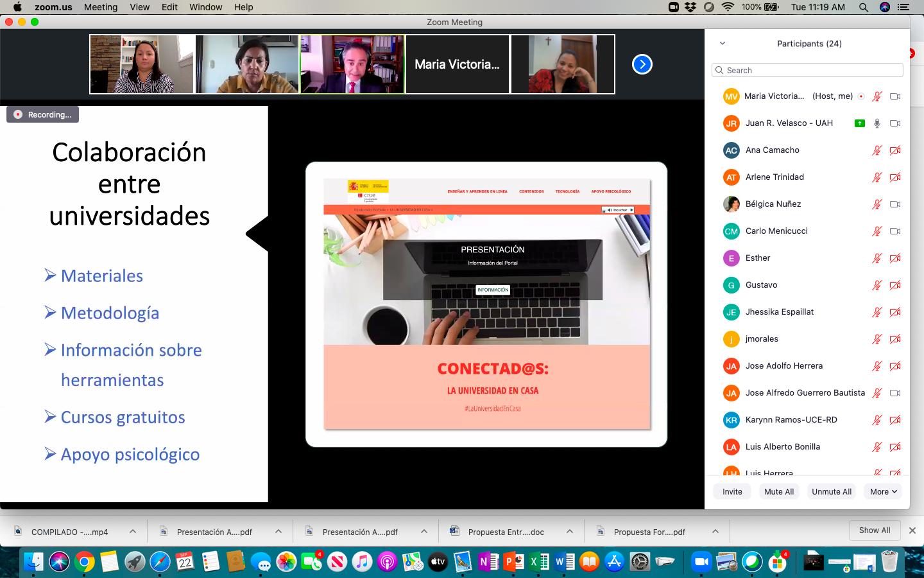Viewport: 924px width, 578px height.
Task: Select the Maria Victoria video tile
Action: pos(457,64)
